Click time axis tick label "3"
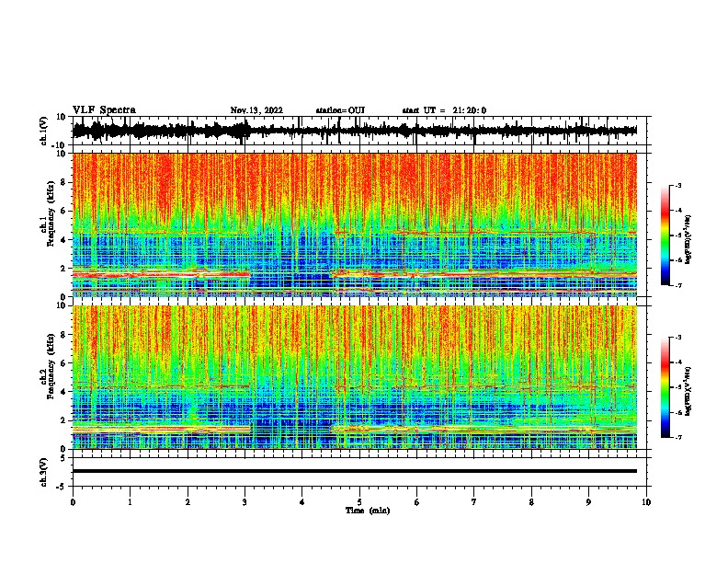 point(245,502)
